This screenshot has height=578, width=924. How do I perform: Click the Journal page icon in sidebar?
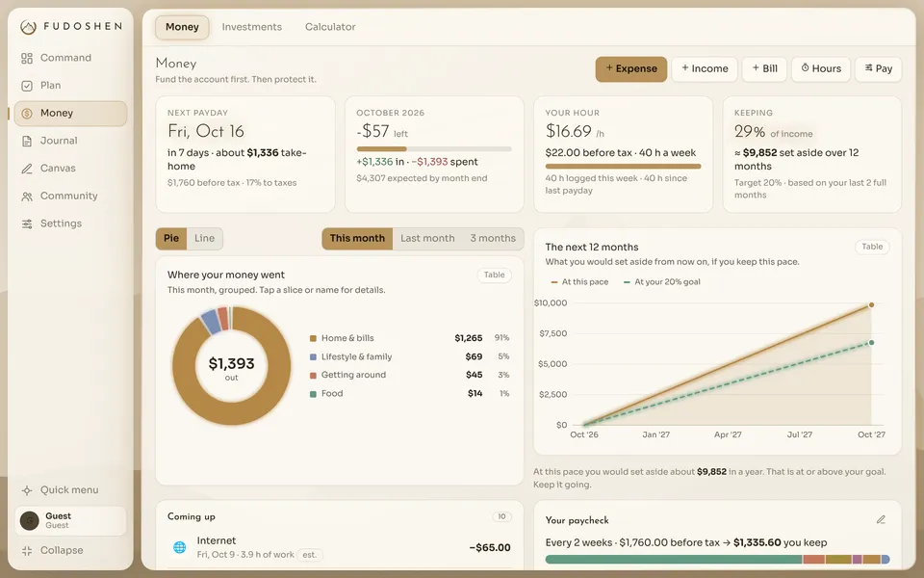point(27,141)
